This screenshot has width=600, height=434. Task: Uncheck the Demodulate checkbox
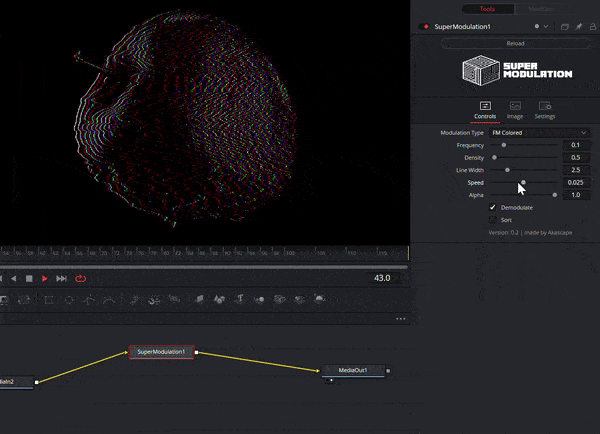pos(492,207)
